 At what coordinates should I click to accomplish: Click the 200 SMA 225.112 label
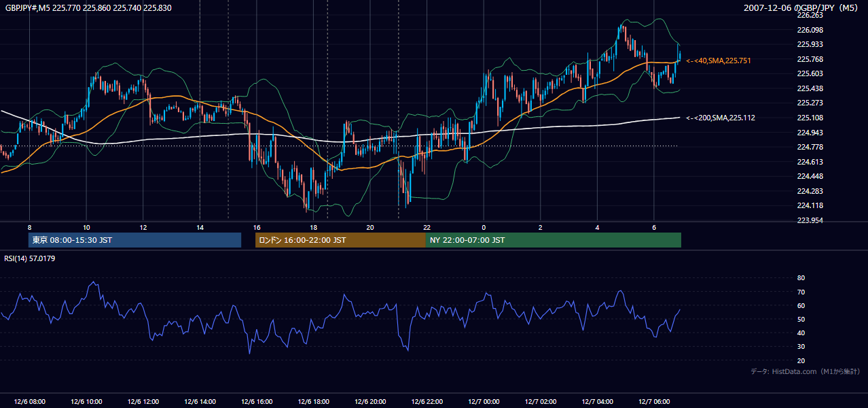[721, 118]
